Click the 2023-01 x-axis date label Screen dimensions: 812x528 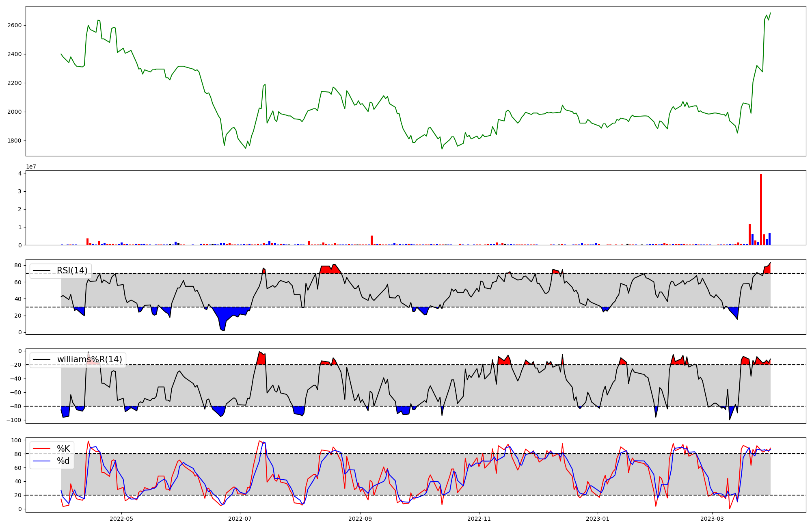[x=598, y=519]
